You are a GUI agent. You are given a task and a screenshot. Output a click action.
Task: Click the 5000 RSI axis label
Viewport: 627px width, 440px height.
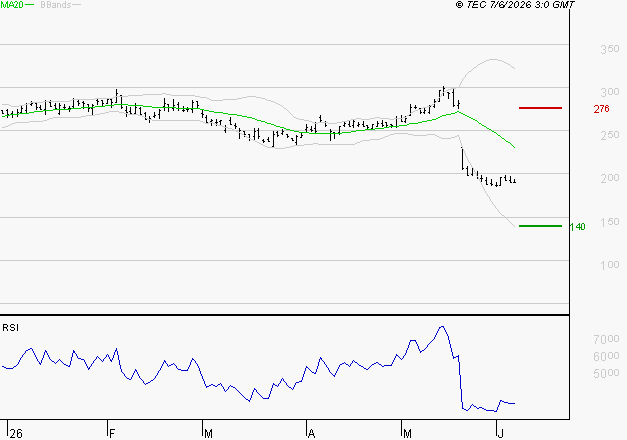607,373
